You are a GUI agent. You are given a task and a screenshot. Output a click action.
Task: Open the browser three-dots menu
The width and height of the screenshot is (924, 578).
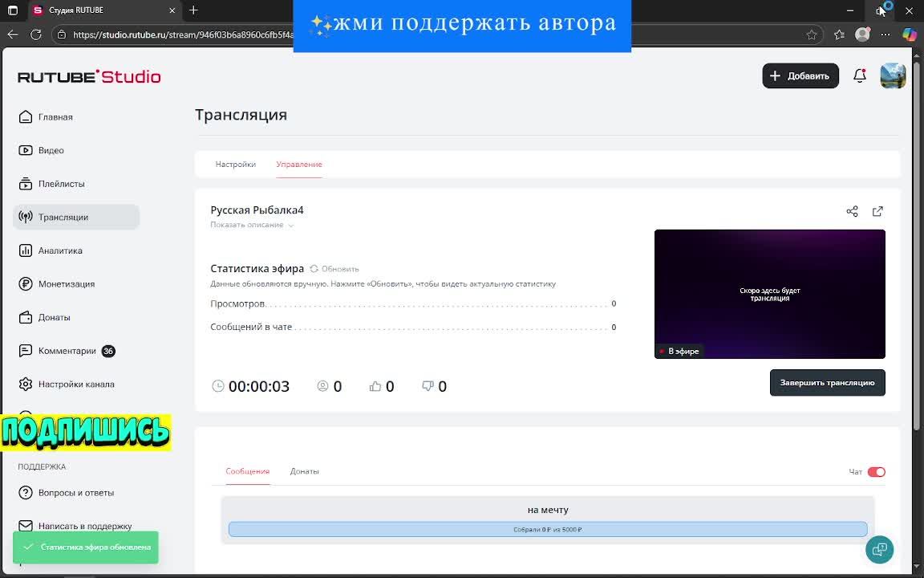click(x=885, y=35)
